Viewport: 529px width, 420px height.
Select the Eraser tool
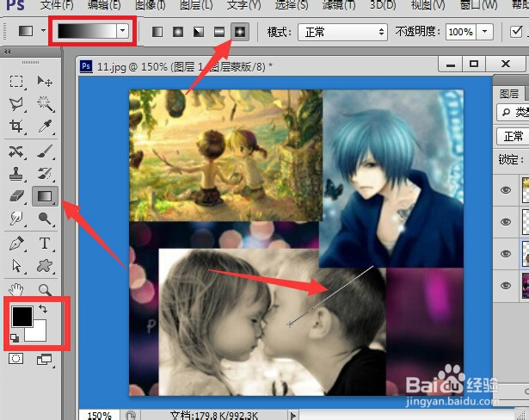pyautogui.click(x=16, y=196)
